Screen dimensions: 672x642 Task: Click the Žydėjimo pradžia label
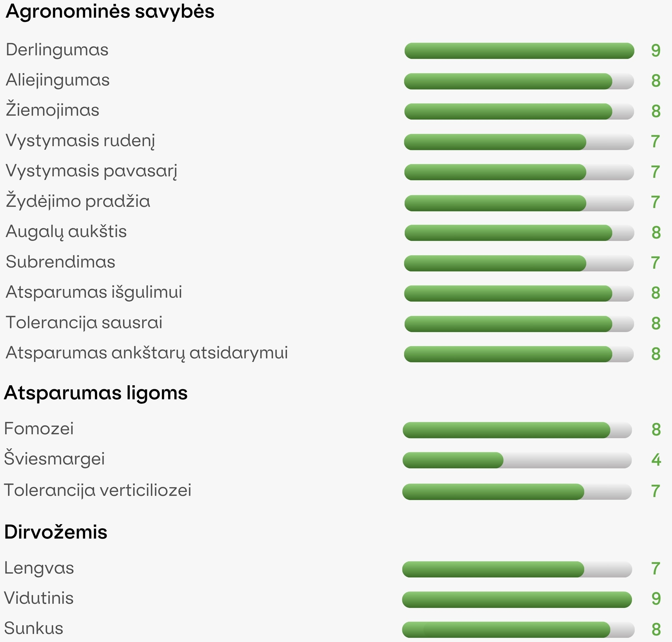[x=78, y=201]
